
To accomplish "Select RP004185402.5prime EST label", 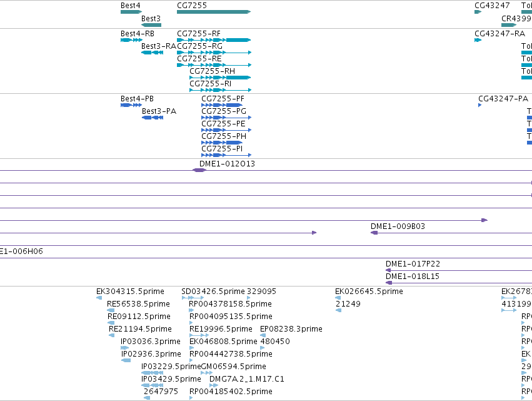I will pos(231,392).
